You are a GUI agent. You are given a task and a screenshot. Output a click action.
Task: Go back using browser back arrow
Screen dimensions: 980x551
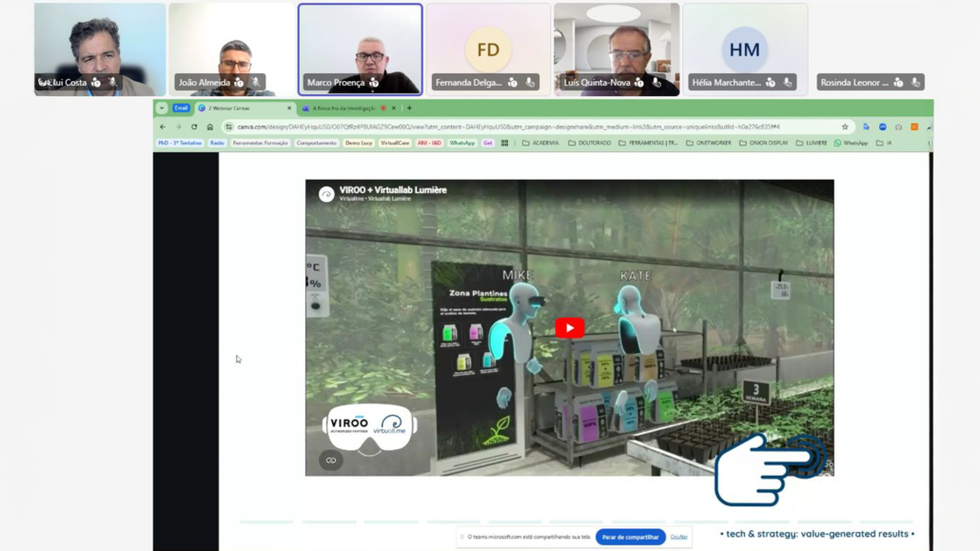[163, 127]
